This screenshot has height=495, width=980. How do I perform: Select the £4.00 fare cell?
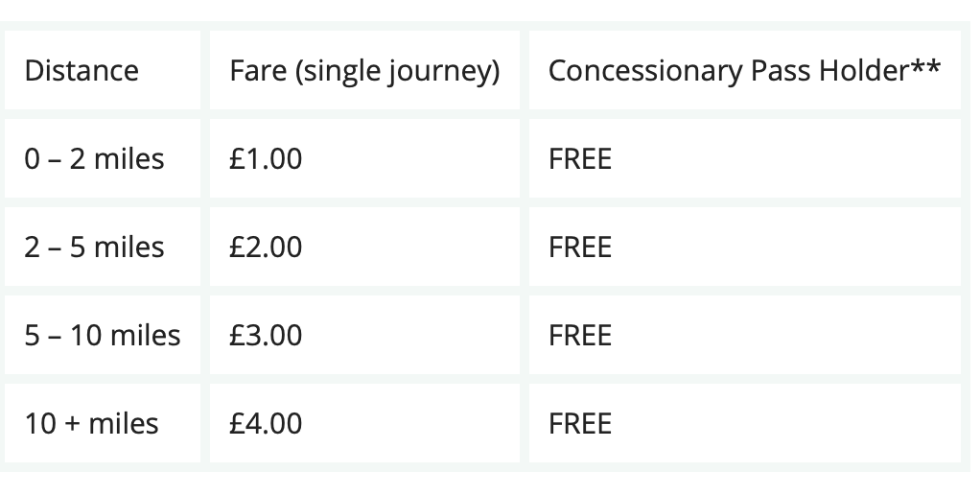point(266,423)
